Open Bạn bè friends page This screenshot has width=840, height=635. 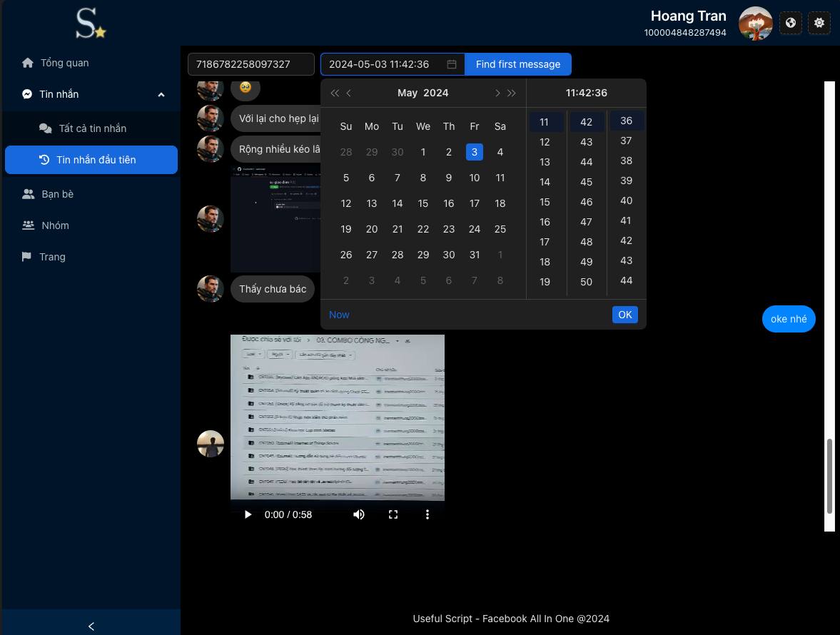pyautogui.click(x=91, y=194)
